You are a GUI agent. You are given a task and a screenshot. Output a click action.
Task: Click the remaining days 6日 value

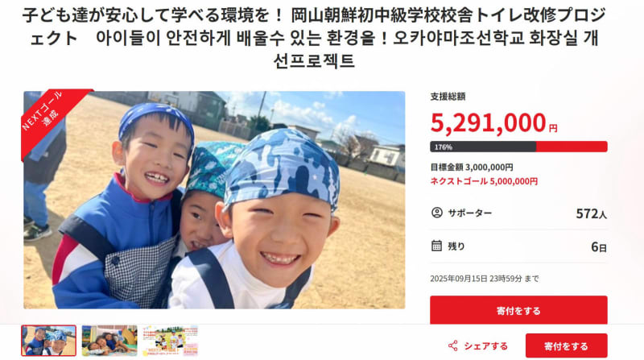(x=599, y=246)
